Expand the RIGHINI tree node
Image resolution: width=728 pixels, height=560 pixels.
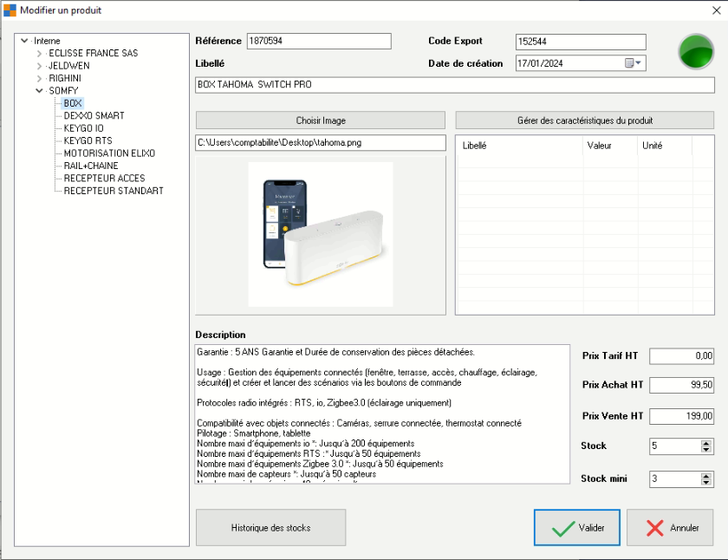coord(40,79)
